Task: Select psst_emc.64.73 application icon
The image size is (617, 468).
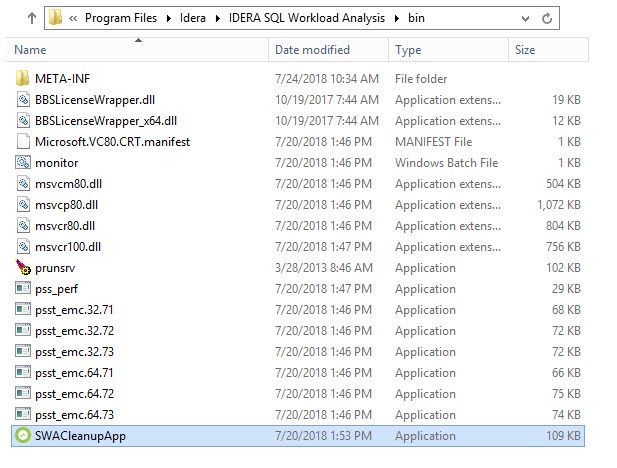Action: coord(23,414)
